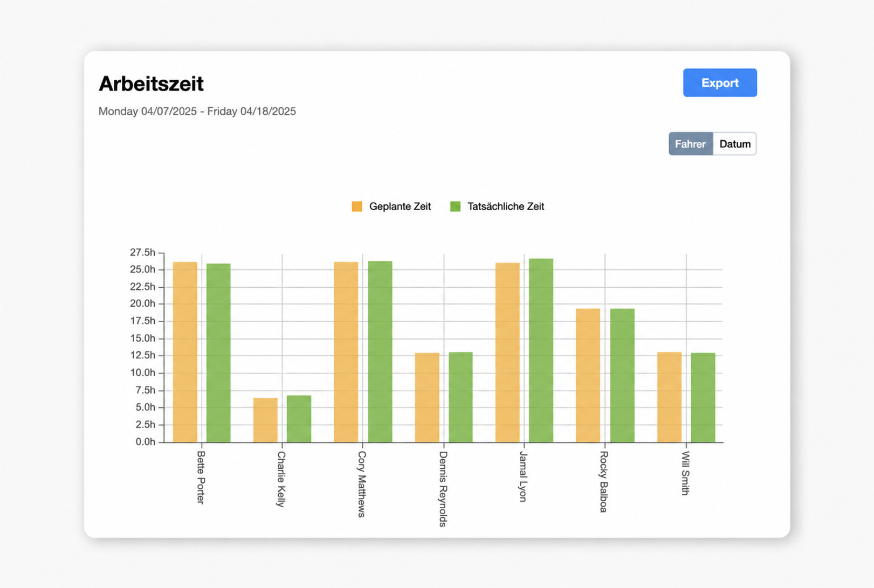Image resolution: width=874 pixels, height=588 pixels.
Task: Click Jamal Lyon's orange planned bar
Action: (x=507, y=353)
